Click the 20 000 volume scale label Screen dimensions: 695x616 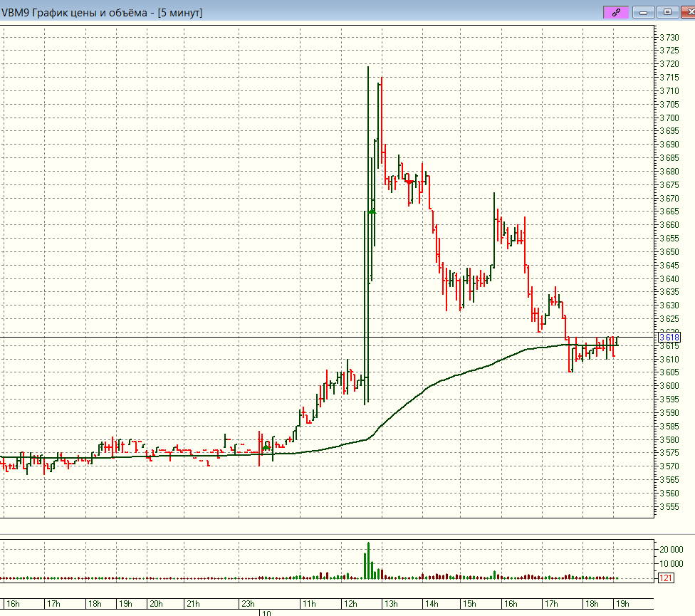tap(672, 549)
